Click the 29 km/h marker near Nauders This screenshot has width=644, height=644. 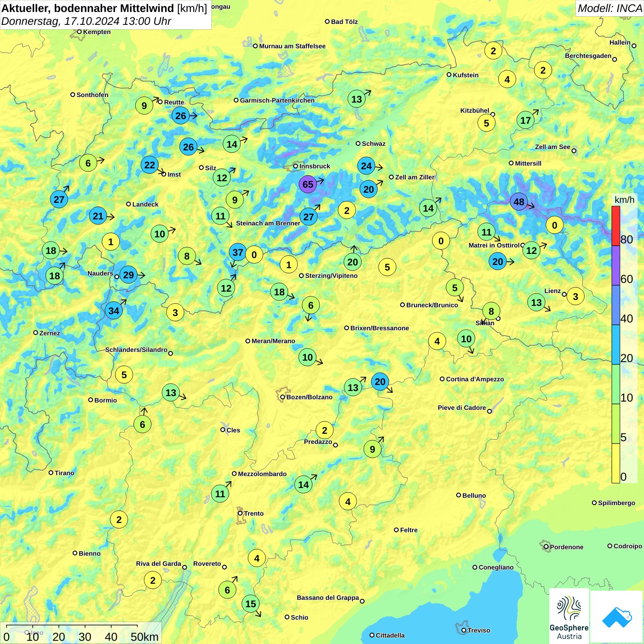(128, 275)
